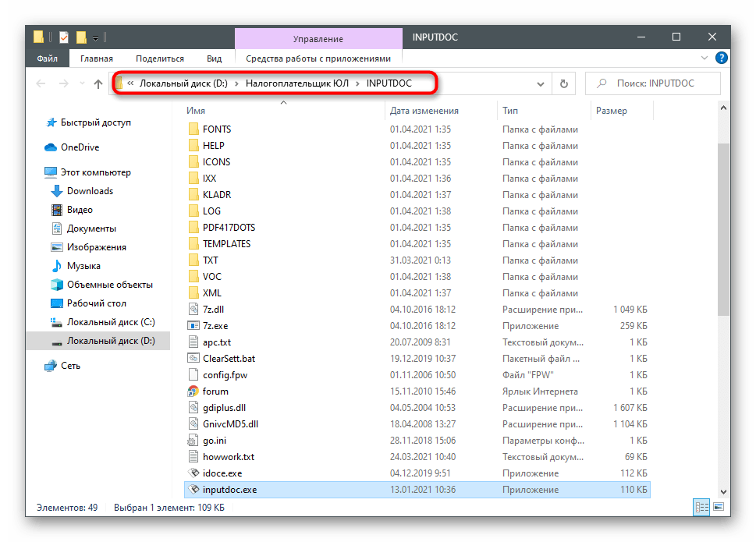
Task: Click Локальный диск (D:) in address bar
Action: point(183,83)
